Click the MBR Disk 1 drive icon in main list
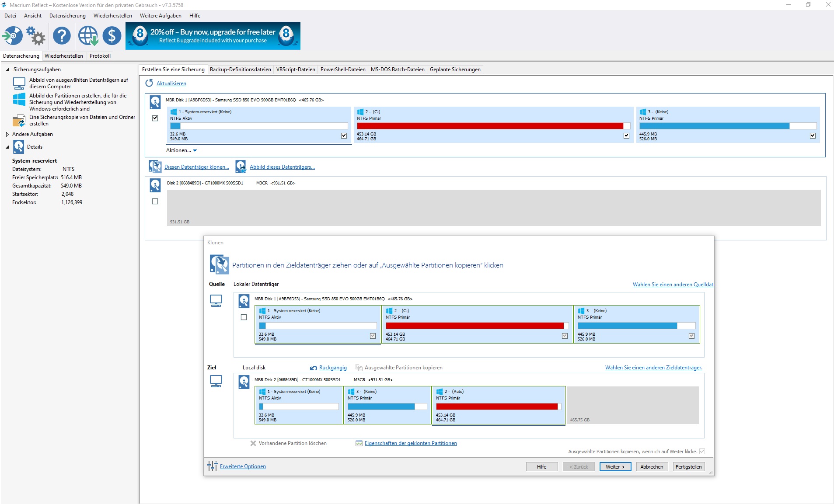The width and height of the screenshot is (834, 504). (155, 102)
